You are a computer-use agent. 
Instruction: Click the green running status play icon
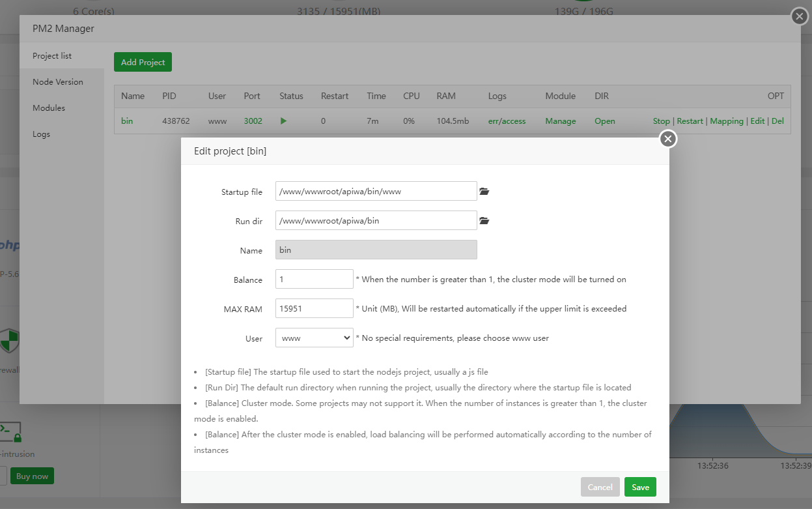(283, 121)
